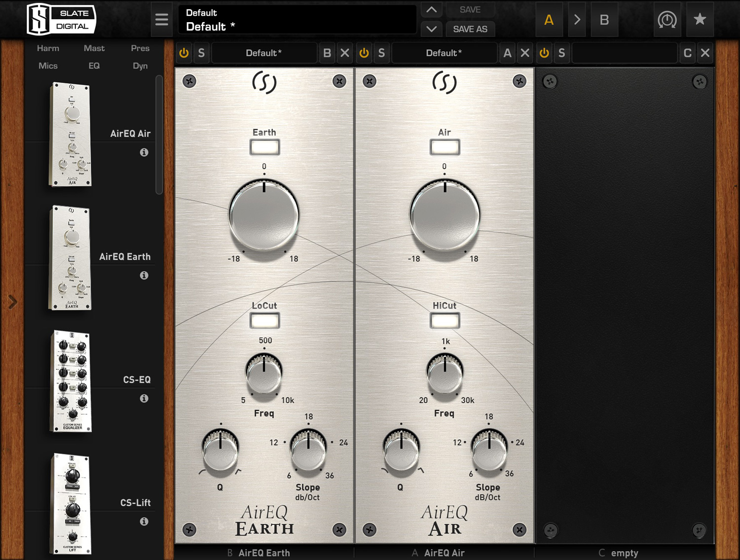This screenshot has width=740, height=560.
Task: Click the info icon for AirEQ Air
Action: pos(145,153)
